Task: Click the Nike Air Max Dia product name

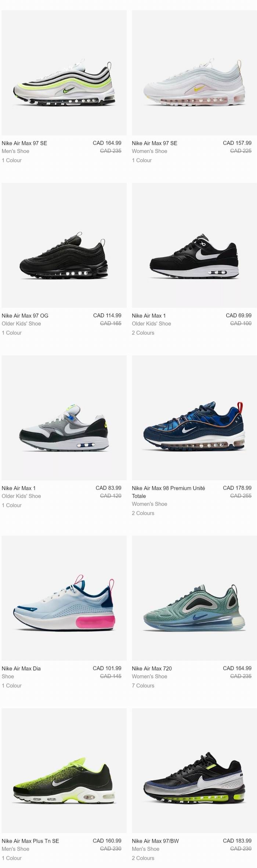Action: [21, 669]
